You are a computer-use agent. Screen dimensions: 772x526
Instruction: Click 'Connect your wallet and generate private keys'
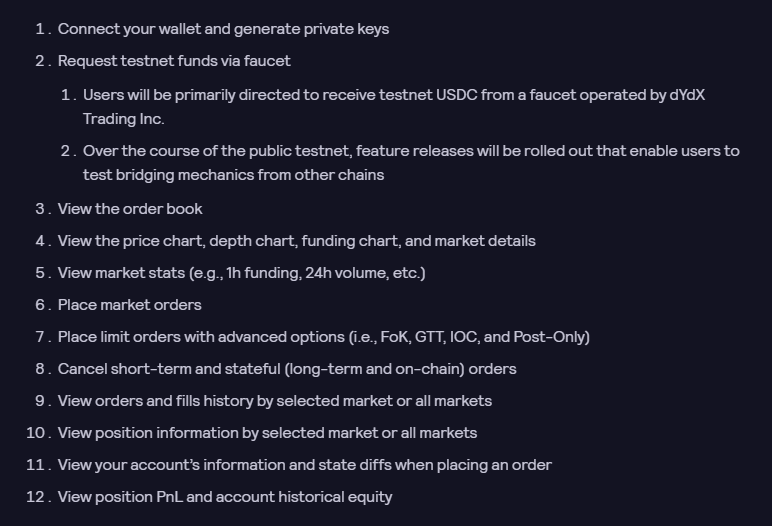click(224, 29)
